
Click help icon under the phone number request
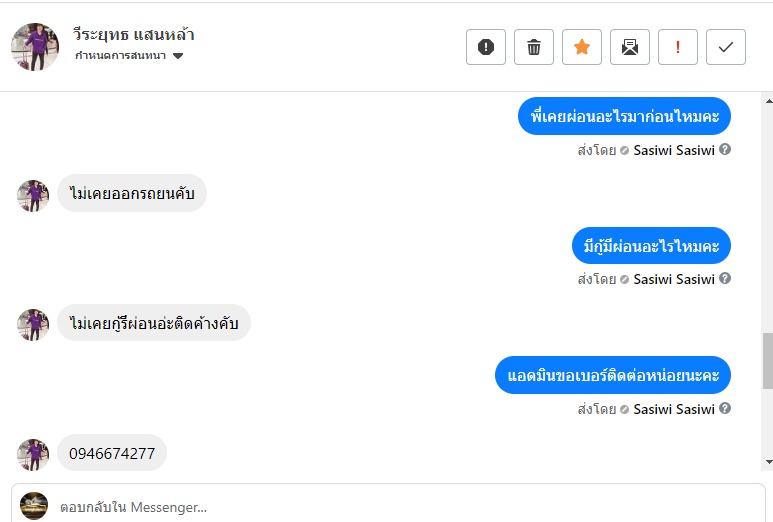[725, 408]
